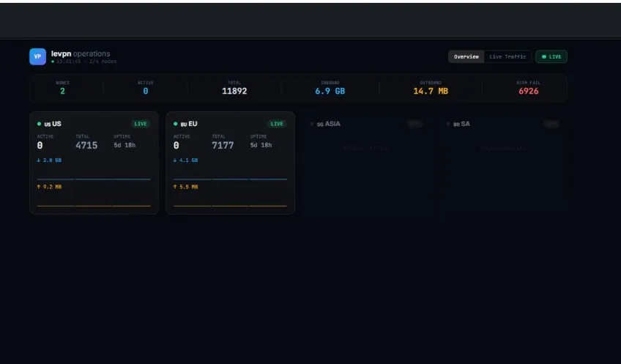Viewport: 621px width, 364px height.
Task: Open the Live Traffic tab
Action: coord(507,56)
